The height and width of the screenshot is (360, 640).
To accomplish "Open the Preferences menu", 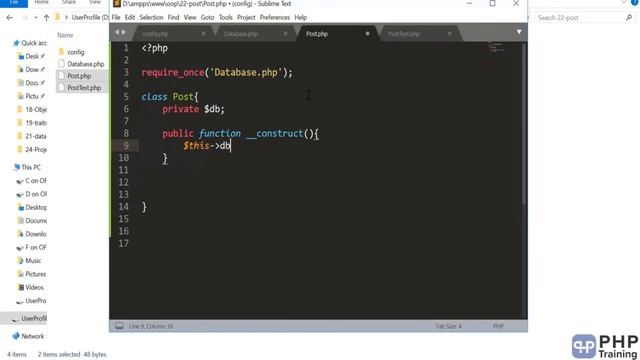I will (275, 18).
